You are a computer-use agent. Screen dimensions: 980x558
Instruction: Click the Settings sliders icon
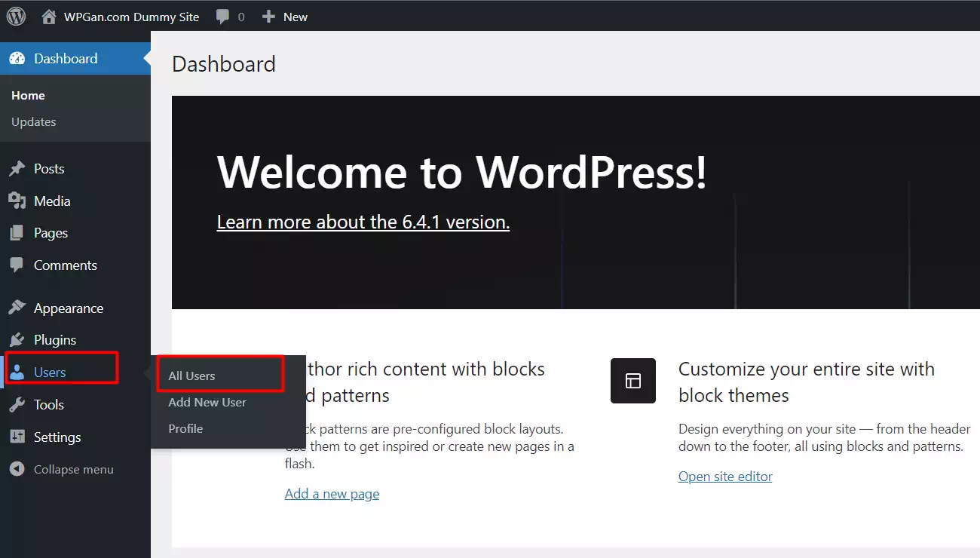[17, 437]
